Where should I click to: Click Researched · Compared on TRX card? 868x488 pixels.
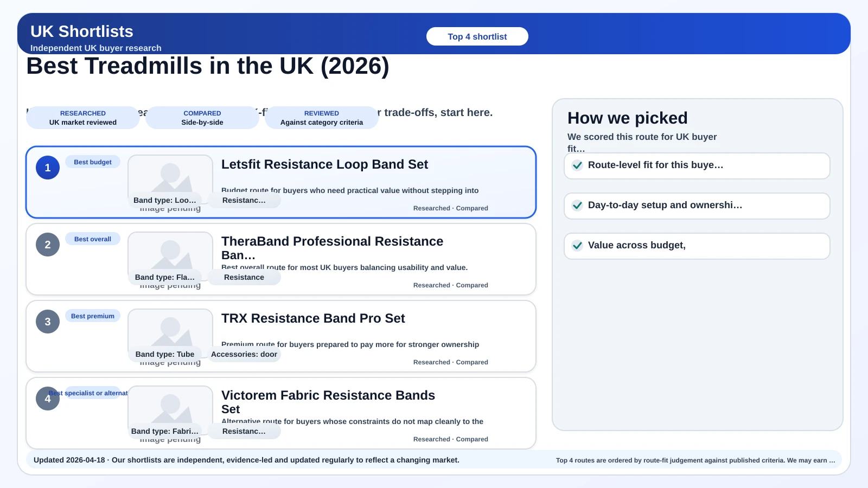tap(451, 362)
